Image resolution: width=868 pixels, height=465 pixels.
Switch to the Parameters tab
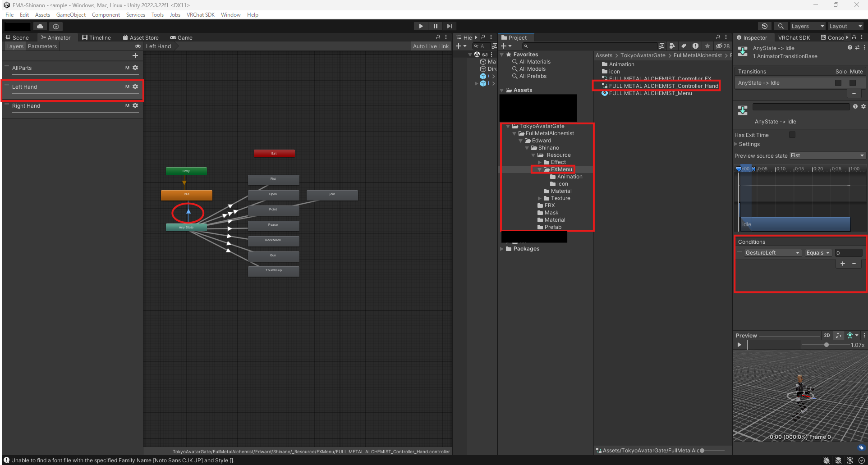(x=42, y=46)
